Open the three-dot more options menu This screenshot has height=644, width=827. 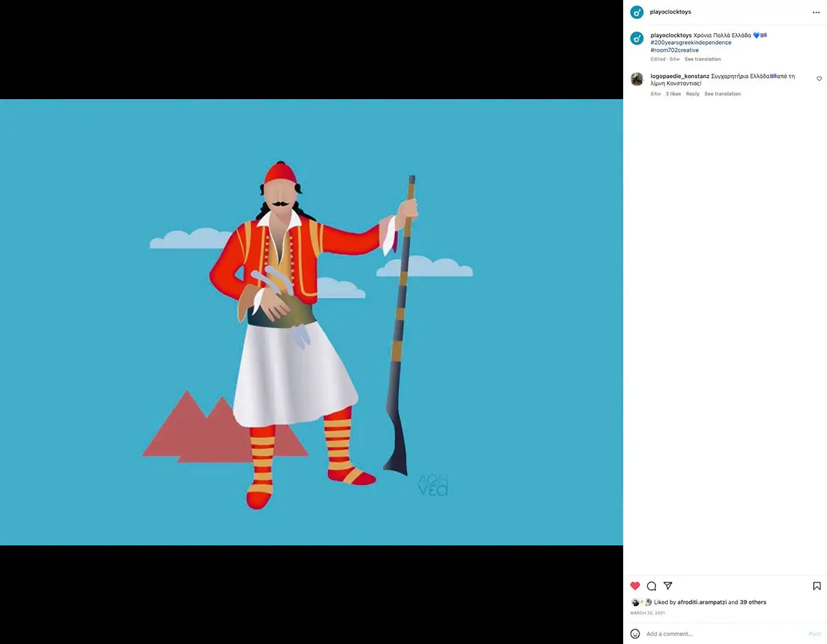[x=816, y=12]
